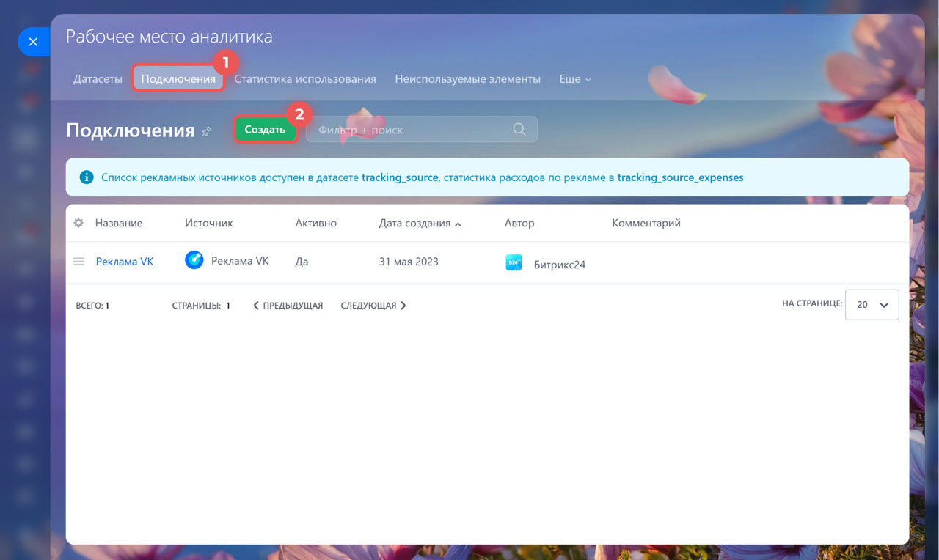Sort by Источник column header

pos(208,223)
